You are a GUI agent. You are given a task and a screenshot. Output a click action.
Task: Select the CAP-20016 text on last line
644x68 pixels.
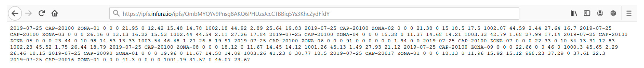[59, 60]
